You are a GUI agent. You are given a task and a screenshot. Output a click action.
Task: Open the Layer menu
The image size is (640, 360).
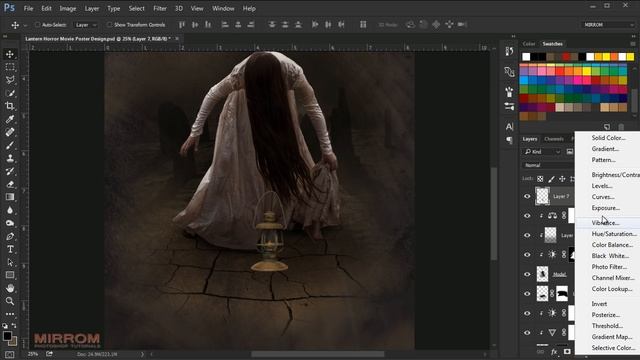91,8
